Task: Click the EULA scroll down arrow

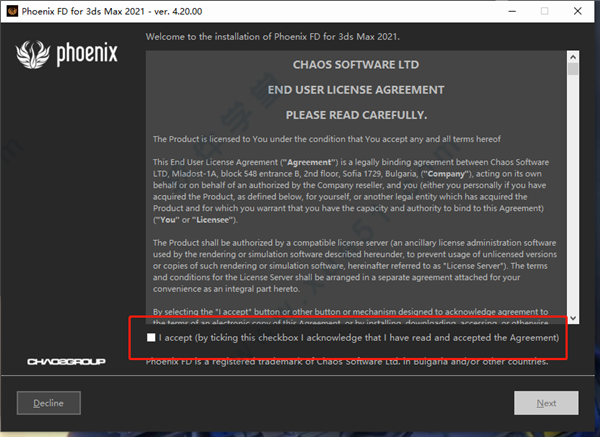Action: click(573, 318)
